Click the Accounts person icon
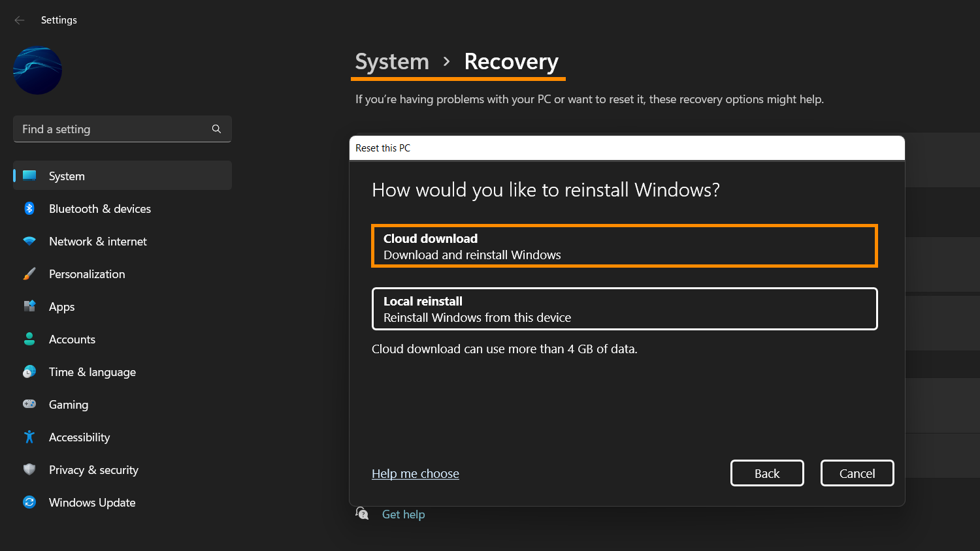 click(29, 339)
